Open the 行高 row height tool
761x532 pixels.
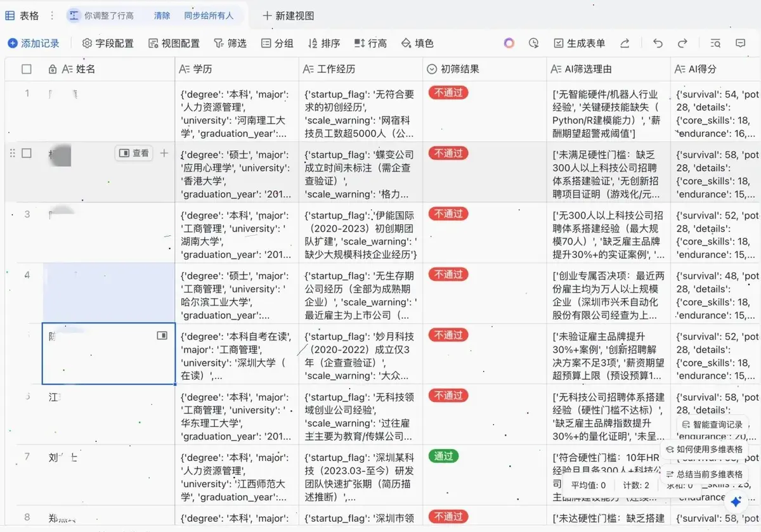pos(370,43)
